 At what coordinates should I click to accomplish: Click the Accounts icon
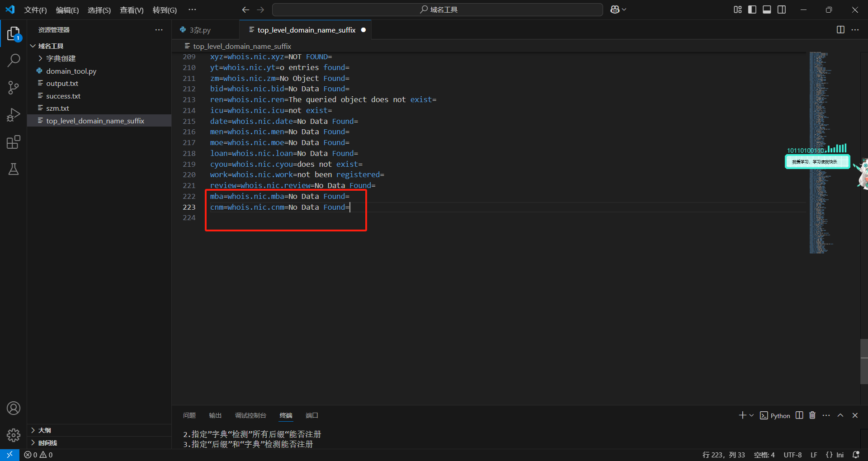(14, 408)
